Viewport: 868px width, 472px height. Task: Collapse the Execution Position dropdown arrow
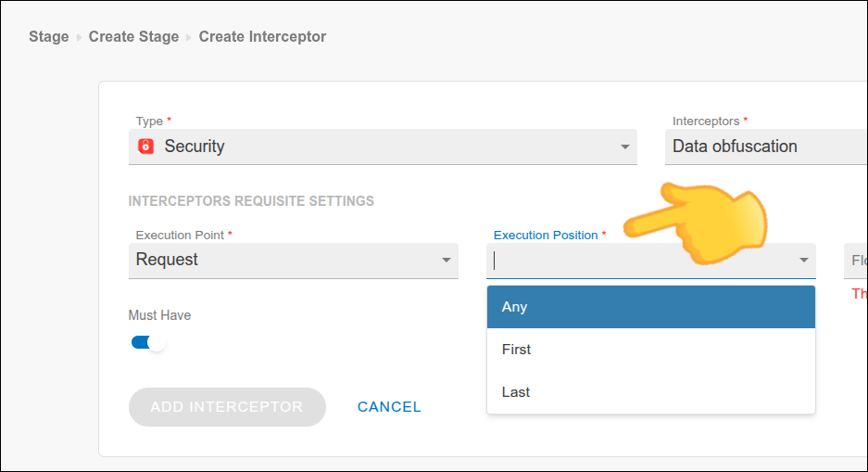click(804, 261)
